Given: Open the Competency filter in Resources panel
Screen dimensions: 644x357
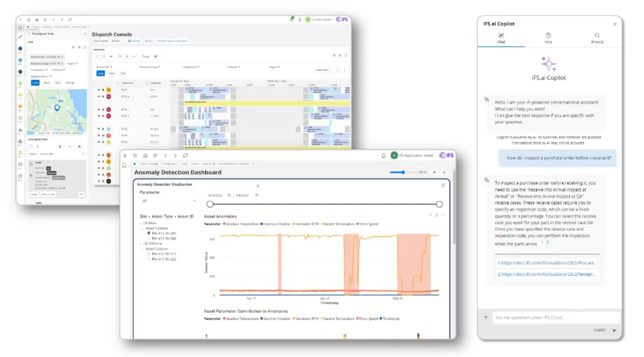Looking at the screenshot, I should click(x=191, y=67).
